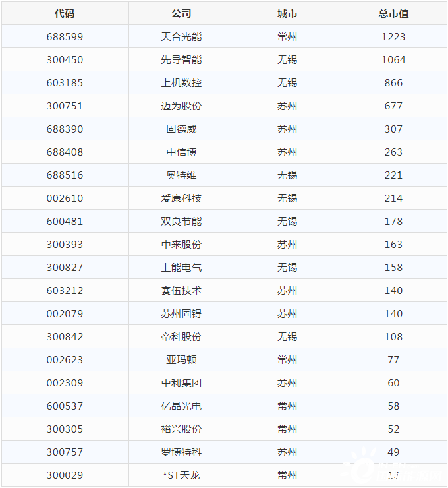The image size is (448, 488).
Task: Select stock code 603185
Action: [x=65, y=83]
